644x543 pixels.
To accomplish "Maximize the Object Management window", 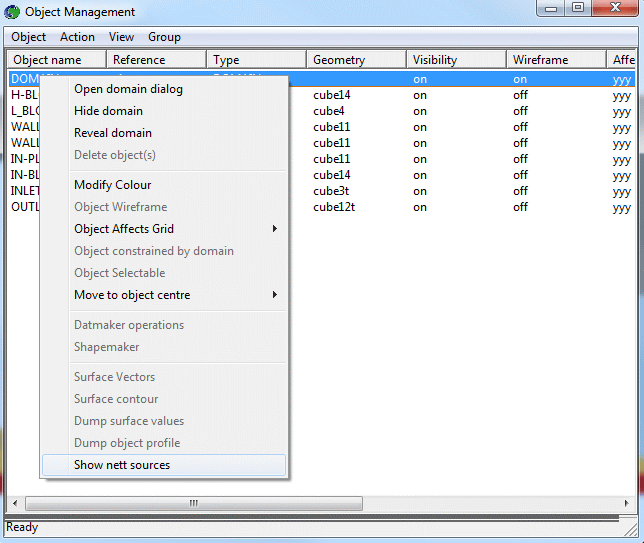I will coord(578,9).
